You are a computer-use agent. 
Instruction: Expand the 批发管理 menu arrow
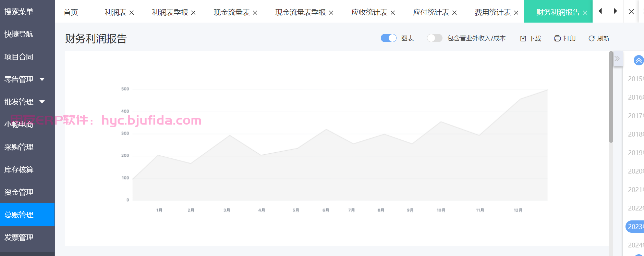click(42, 102)
